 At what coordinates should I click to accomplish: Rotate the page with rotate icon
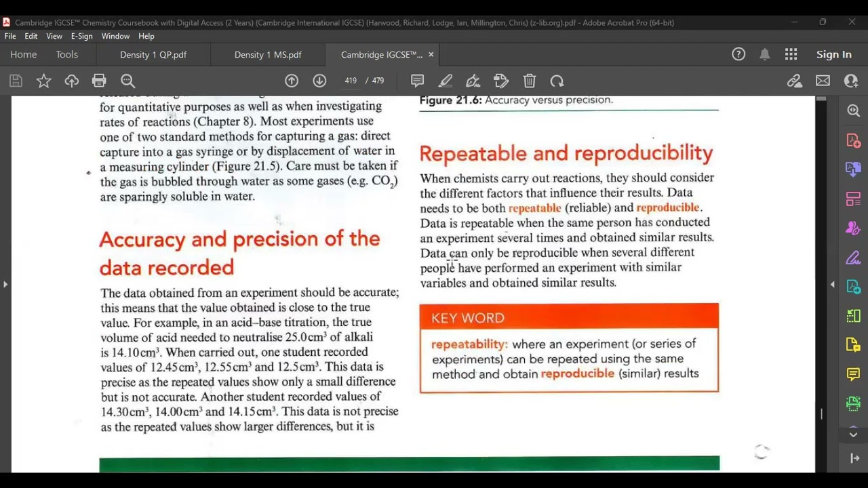(557, 81)
